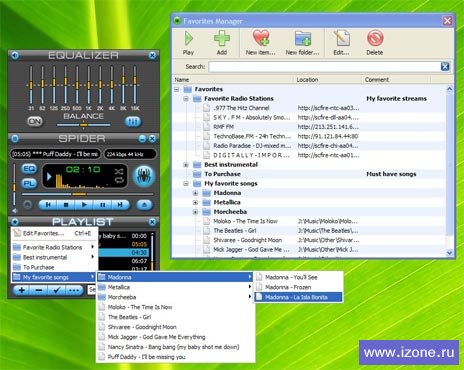Click the green Add plus icon
Screen dimensions: 464x370
coord(222,43)
